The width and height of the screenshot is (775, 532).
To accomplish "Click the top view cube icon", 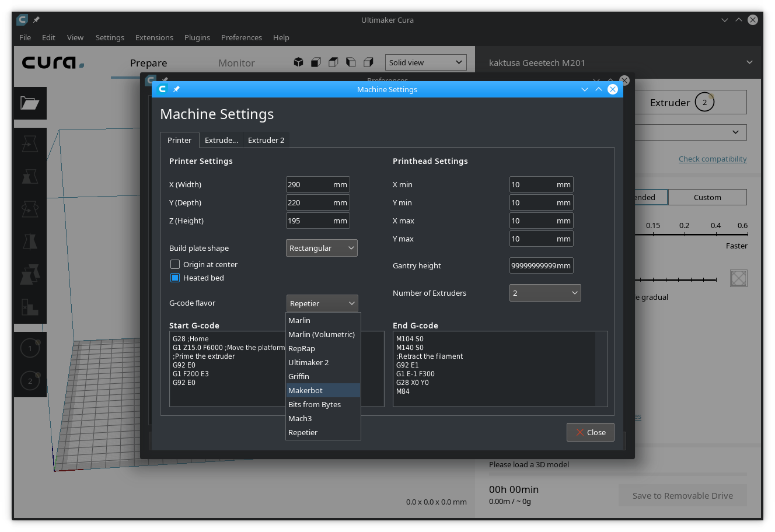I will click(333, 62).
